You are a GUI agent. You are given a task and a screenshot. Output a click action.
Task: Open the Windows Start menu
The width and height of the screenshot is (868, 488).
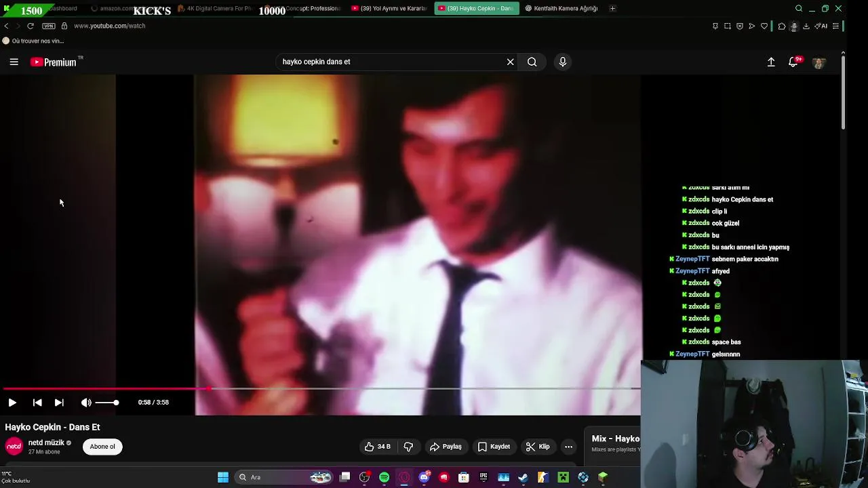(x=223, y=477)
